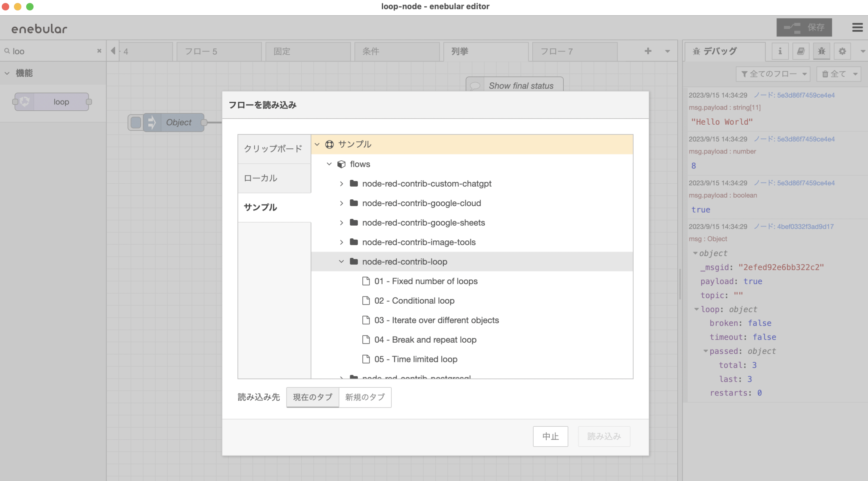Open the help book icon beside debug panel
Image resolution: width=868 pixels, height=481 pixels.
coord(801,51)
